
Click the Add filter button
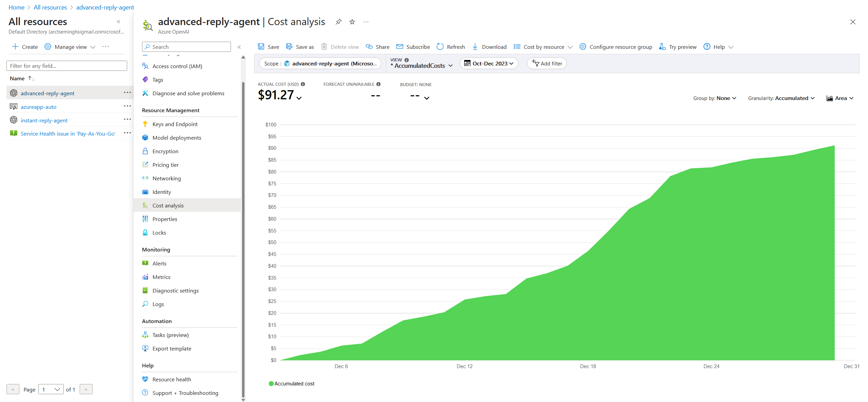pos(547,63)
